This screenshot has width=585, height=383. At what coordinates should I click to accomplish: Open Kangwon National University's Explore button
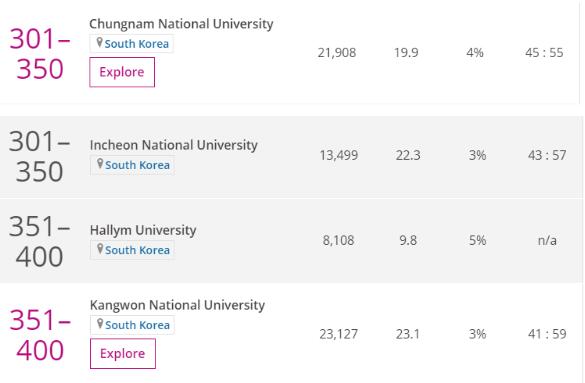tap(123, 354)
